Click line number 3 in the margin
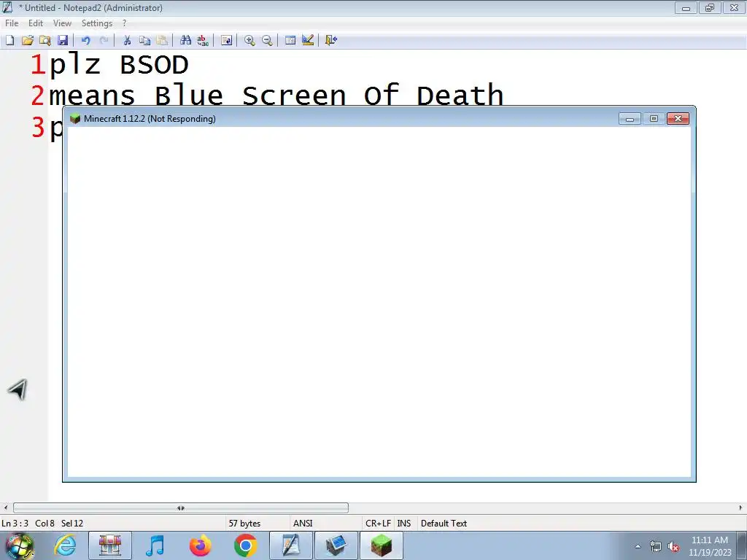Screen dimensions: 747x560 coord(38,127)
